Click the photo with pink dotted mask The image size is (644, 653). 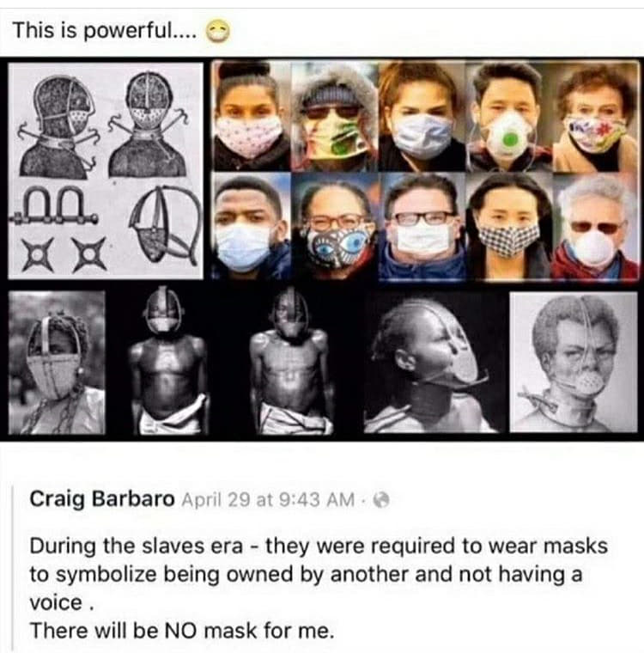(x=251, y=116)
